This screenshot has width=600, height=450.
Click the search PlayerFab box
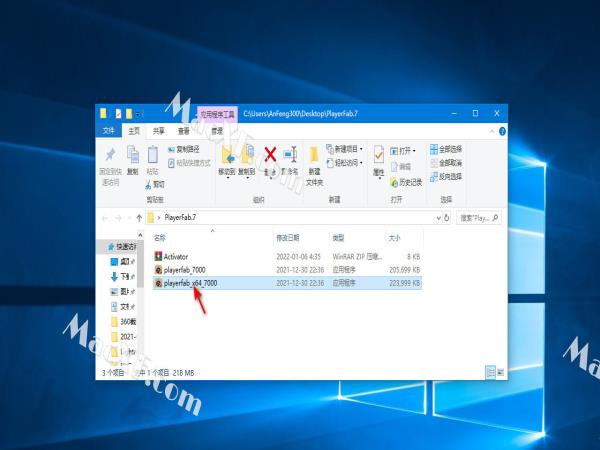click(479, 218)
